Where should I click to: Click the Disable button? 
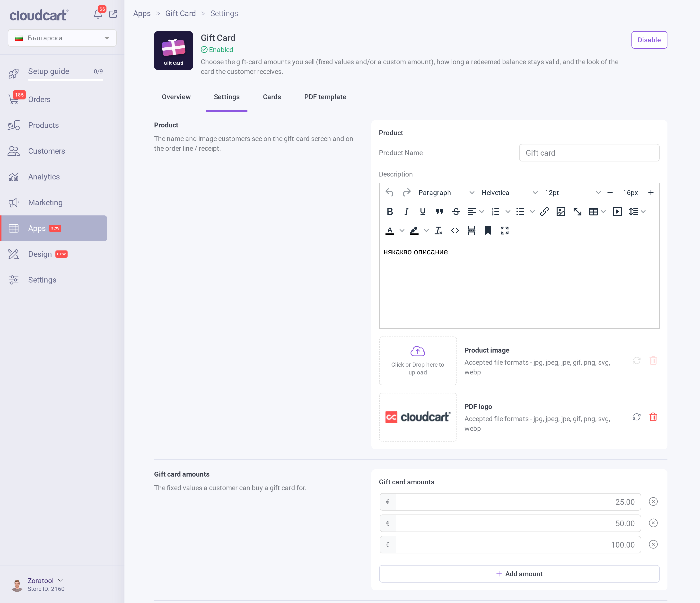[x=649, y=40]
